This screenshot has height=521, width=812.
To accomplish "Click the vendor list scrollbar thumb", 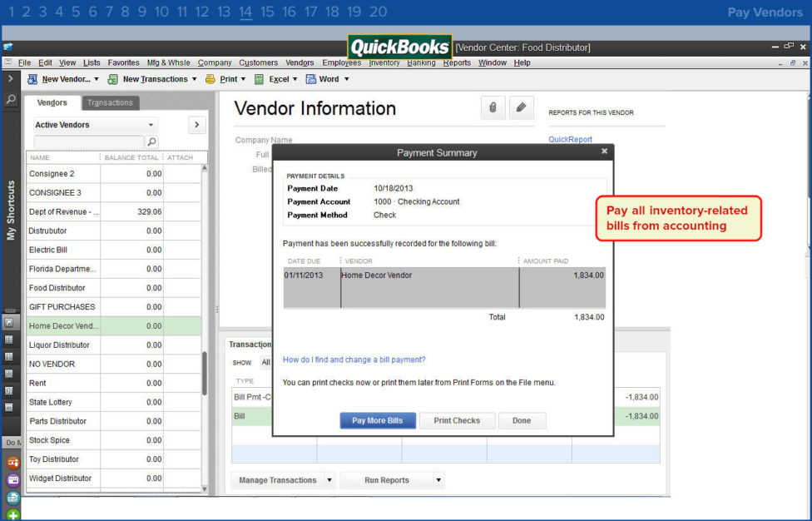I will pyautogui.click(x=205, y=374).
